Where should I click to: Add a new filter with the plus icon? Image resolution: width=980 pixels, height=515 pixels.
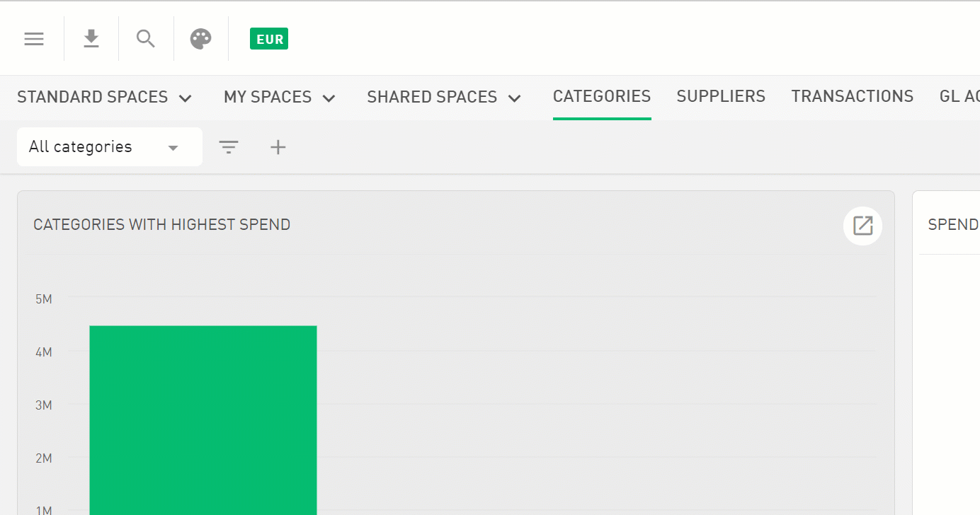(278, 146)
